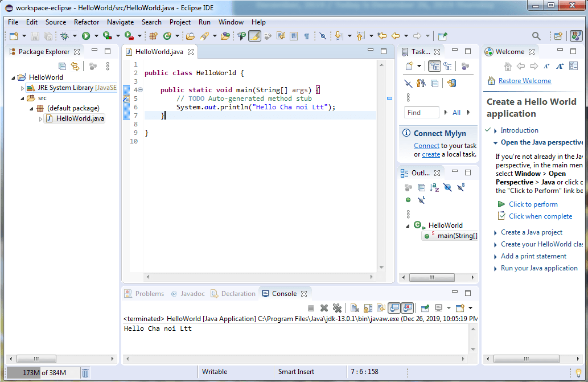Collapse the src folder node
Image resolution: width=588 pixels, height=382 pixels.
(x=22, y=98)
